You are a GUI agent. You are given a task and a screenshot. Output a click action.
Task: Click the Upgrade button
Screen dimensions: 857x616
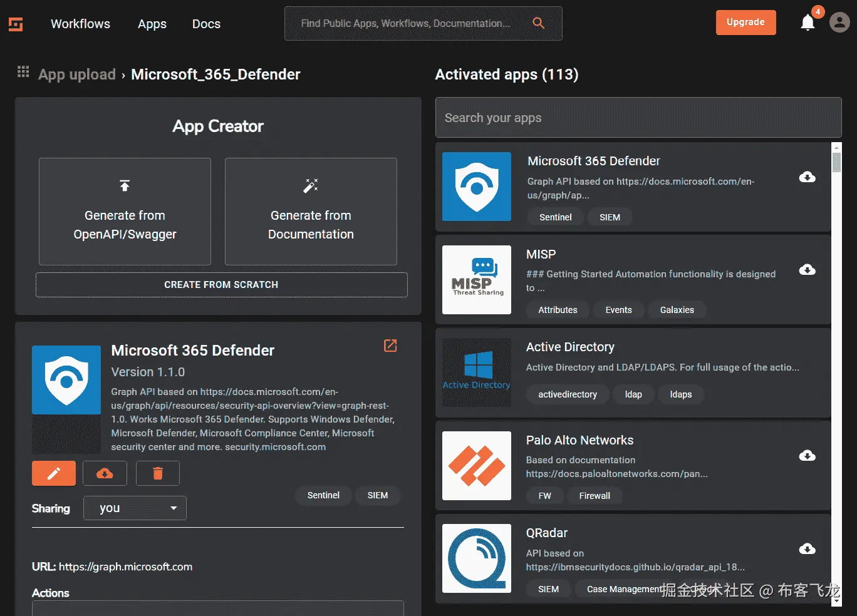[x=745, y=22]
